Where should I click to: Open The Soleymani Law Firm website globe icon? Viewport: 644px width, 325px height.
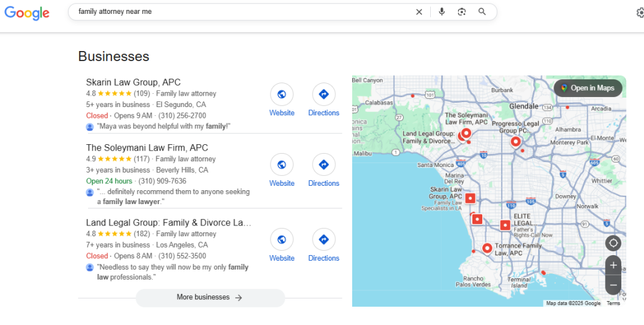pyautogui.click(x=282, y=164)
